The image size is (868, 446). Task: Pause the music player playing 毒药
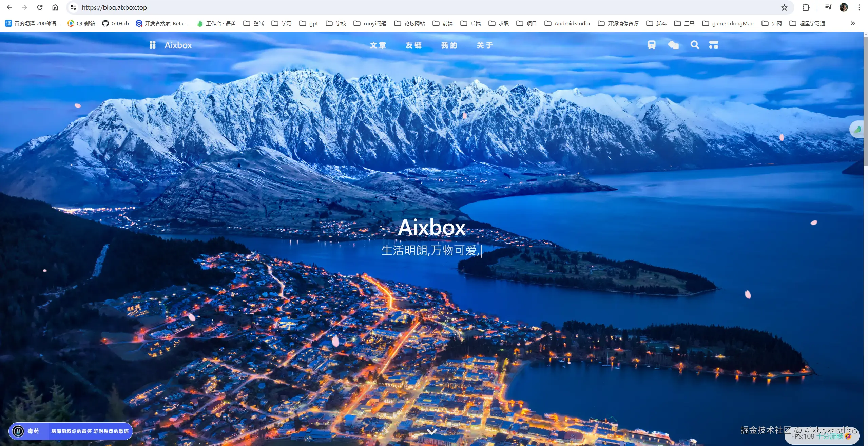point(18,431)
